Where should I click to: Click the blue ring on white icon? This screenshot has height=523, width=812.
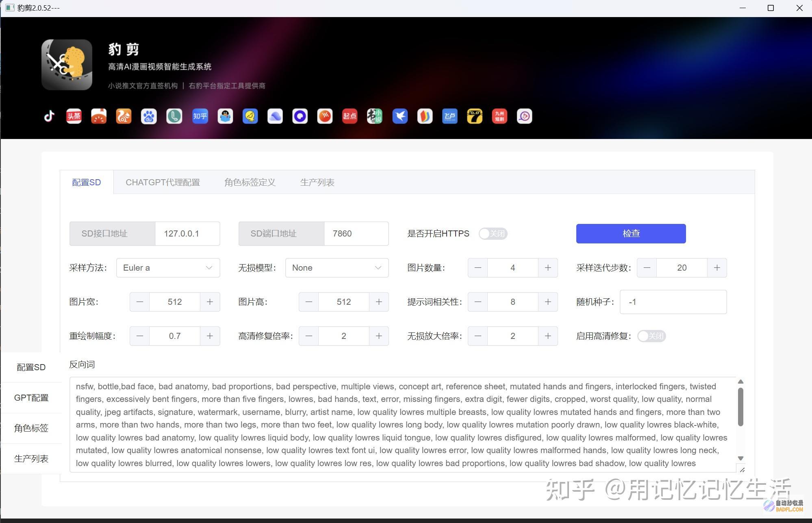pyautogui.click(x=300, y=116)
